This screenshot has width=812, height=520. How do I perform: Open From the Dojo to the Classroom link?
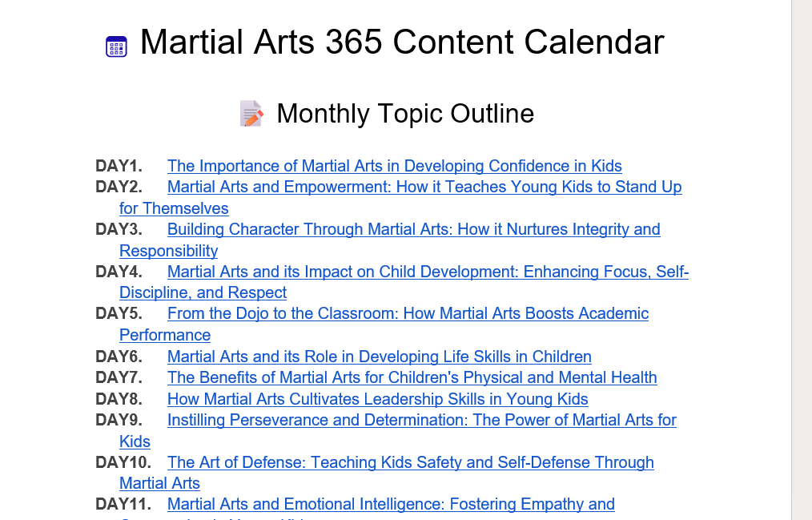pyautogui.click(x=408, y=314)
